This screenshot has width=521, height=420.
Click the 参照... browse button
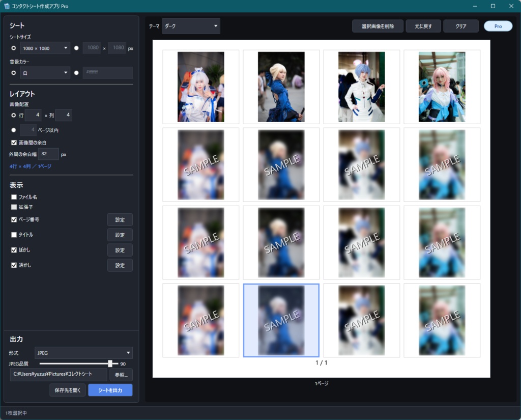(x=121, y=375)
